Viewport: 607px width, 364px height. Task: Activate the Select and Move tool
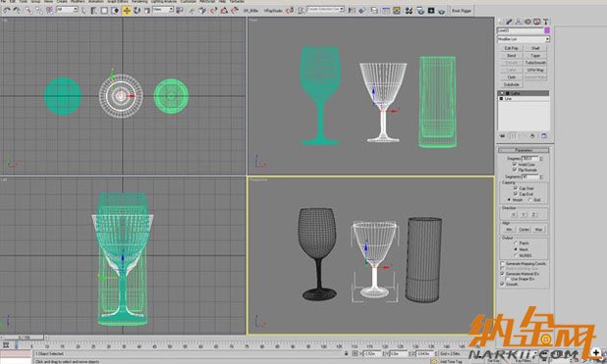(126, 11)
